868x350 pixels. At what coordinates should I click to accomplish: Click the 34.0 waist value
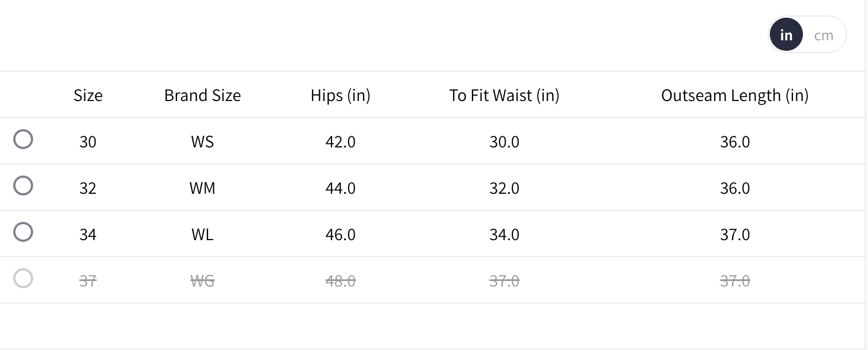504,235
